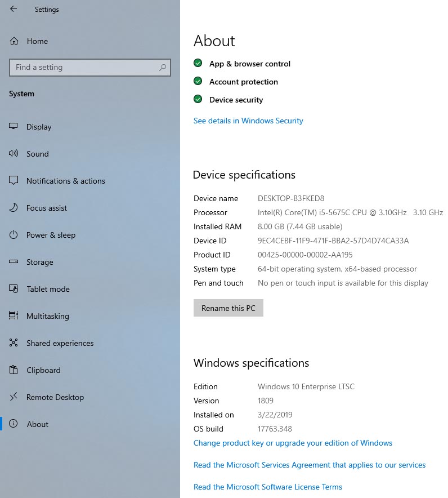Open Focus assist settings
448x498 pixels.
click(x=47, y=208)
